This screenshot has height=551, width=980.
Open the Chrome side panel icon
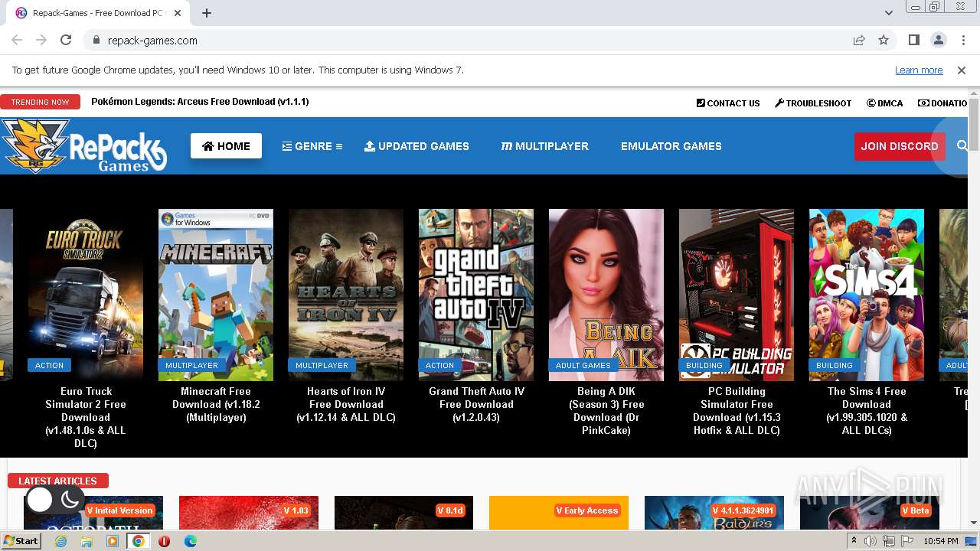tap(913, 40)
